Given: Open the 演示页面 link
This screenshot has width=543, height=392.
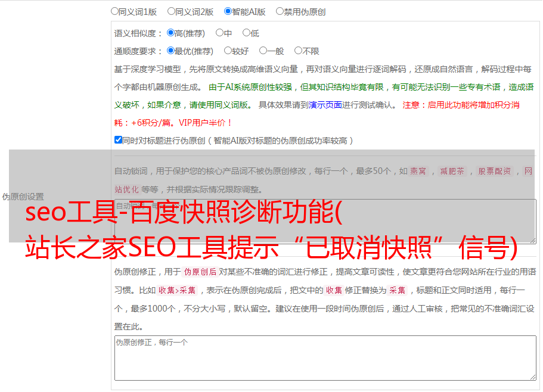Looking at the screenshot, I should (x=325, y=105).
